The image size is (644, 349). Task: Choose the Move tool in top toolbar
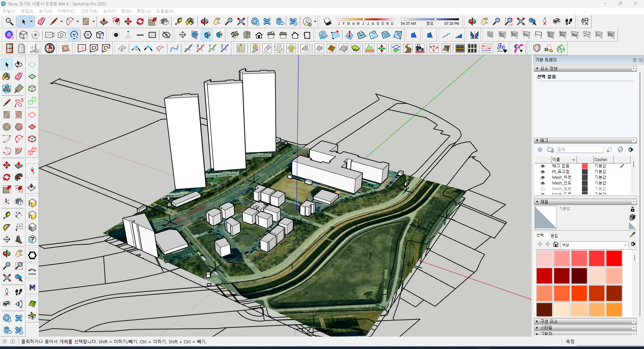(128, 22)
